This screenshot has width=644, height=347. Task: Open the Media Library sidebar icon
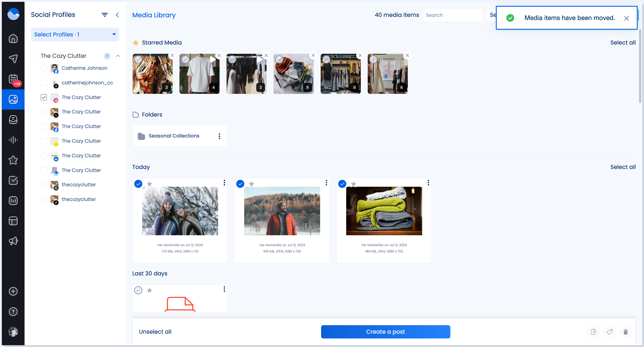[13, 99]
